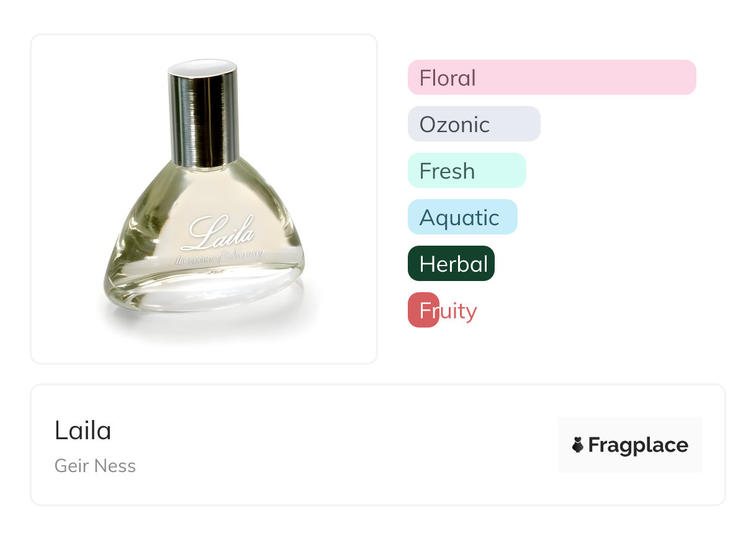
Task: Click the small red Fruity bar
Action: pyautogui.click(x=423, y=310)
